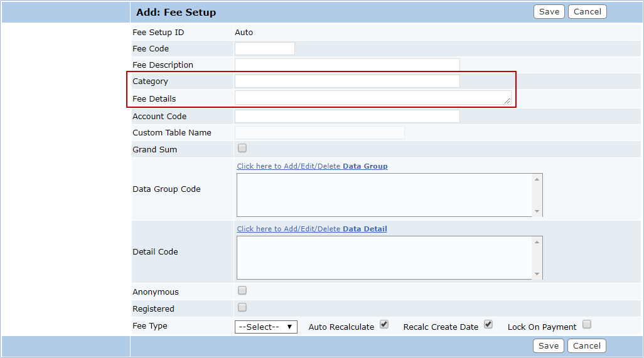Click the top Cancel button
This screenshot has height=358, width=644.
pyautogui.click(x=587, y=12)
